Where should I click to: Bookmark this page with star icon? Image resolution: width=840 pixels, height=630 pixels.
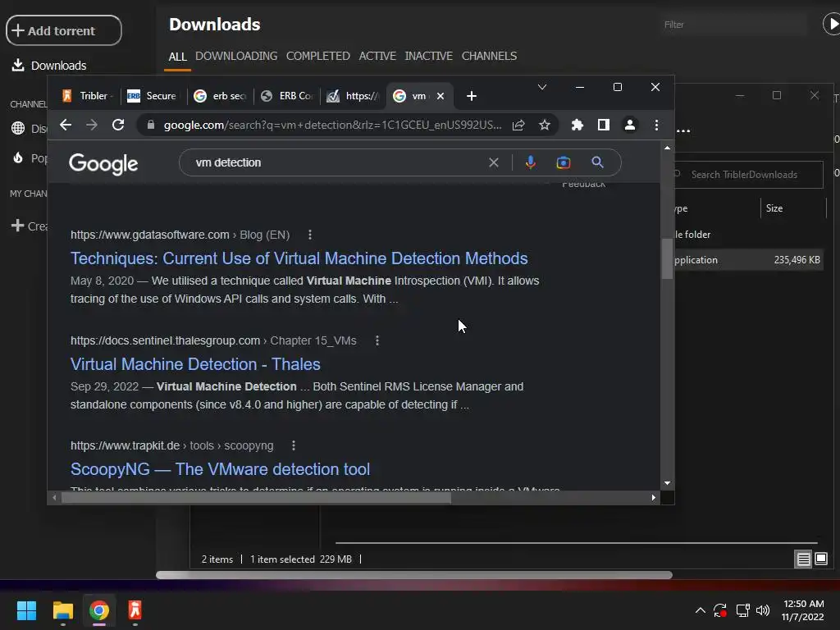(x=545, y=125)
